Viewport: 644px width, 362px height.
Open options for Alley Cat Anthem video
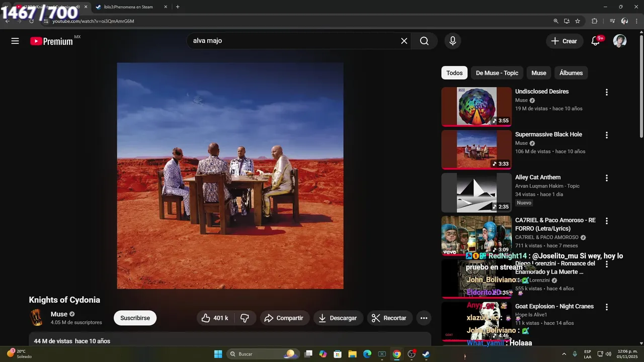tap(607, 178)
